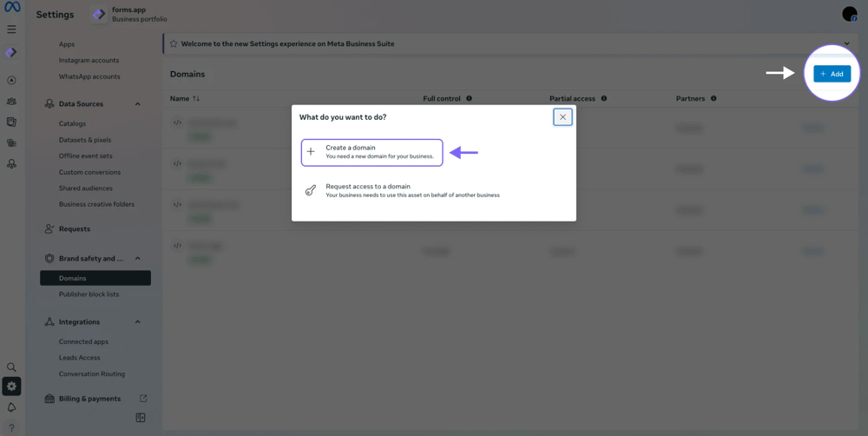
Task: Click the Partners column header
Action: pyautogui.click(x=690, y=99)
